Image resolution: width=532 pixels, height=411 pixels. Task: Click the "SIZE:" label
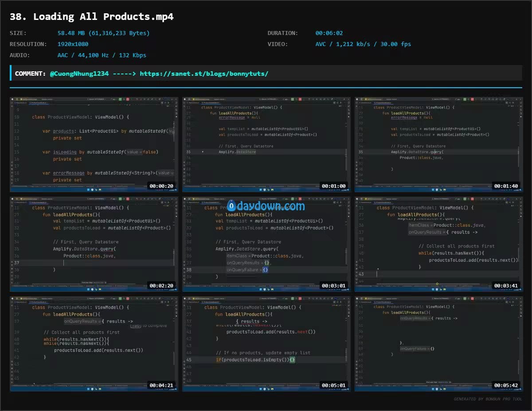(x=18, y=33)
